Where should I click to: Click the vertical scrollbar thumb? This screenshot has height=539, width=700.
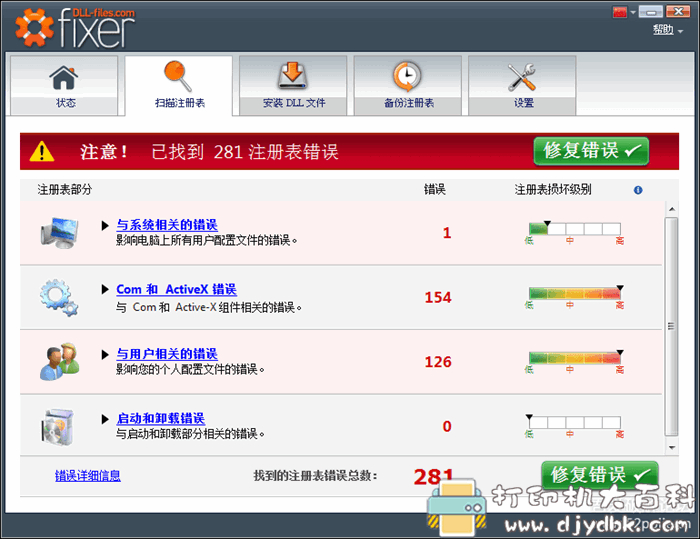(671, 326)
